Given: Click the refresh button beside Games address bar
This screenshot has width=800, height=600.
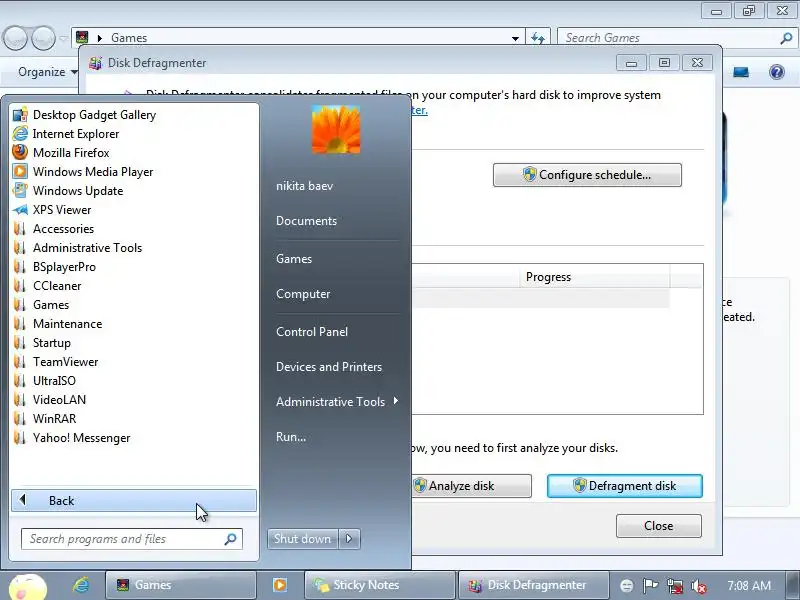Looking at the screenshot, I should point(538,38).
